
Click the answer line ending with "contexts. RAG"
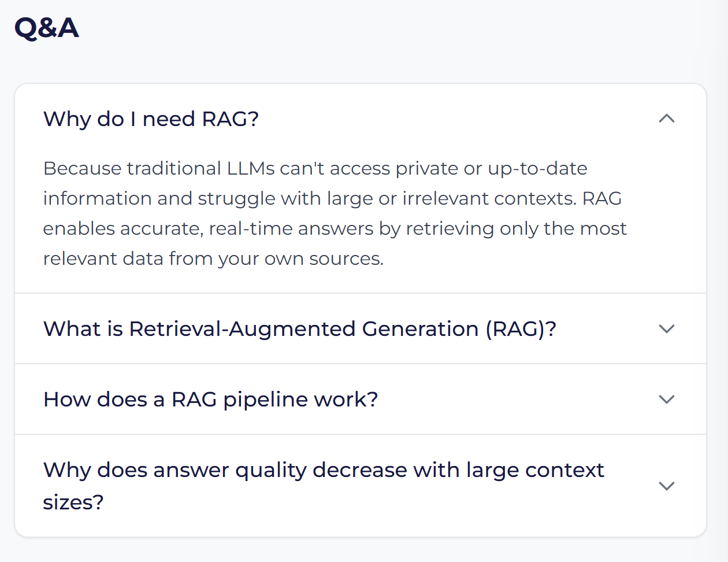332,198
